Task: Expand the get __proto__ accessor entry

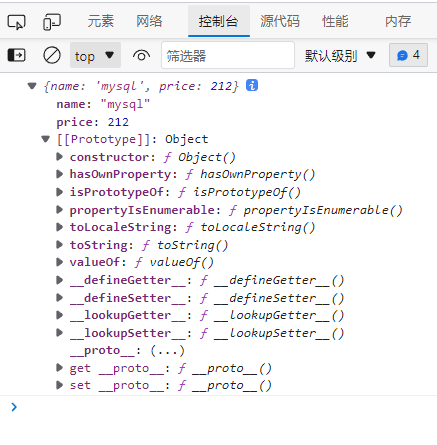Action: tap(60, 368)
